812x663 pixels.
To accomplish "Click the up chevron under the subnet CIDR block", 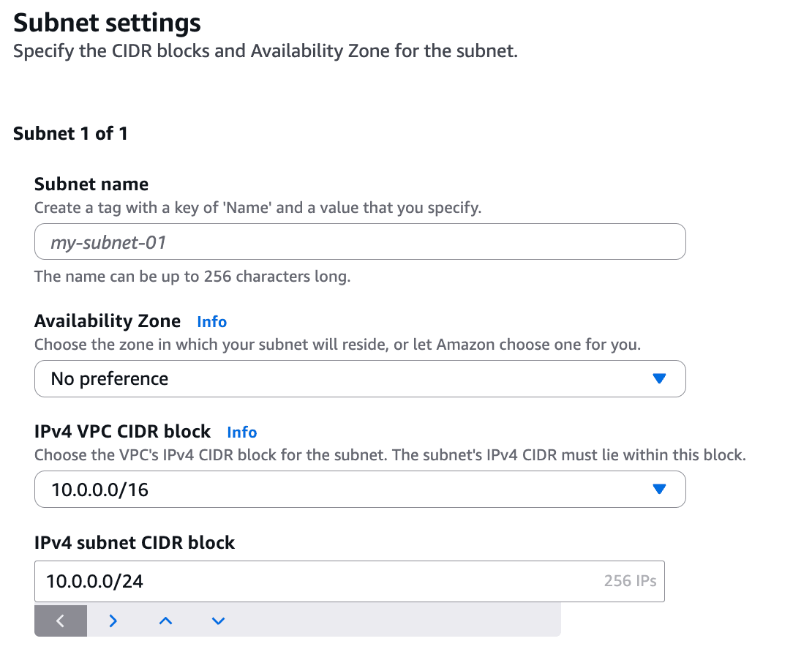I will tap(166, 621).
